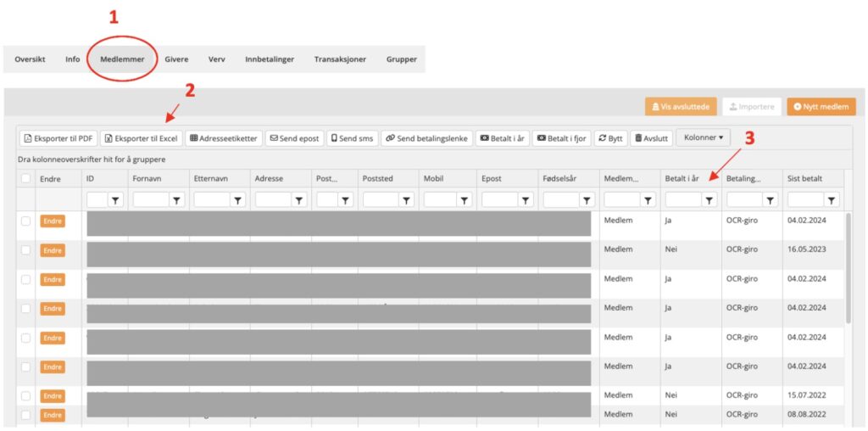Open the Grupper tab
The width and height of the screenshot is (868, 431).
[401, 59]
